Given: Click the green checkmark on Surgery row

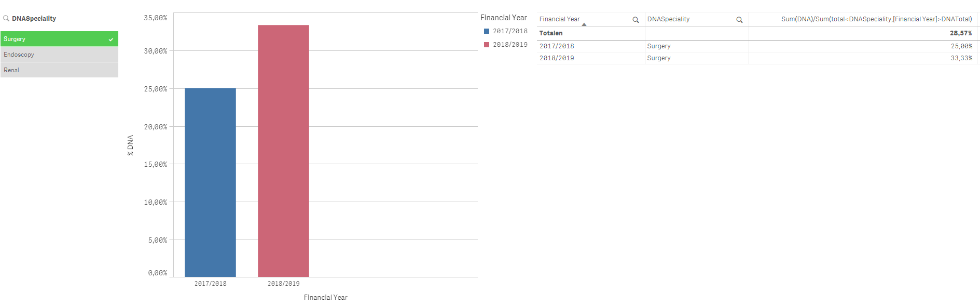Looking at the screenshot, I should pos(111,39).
